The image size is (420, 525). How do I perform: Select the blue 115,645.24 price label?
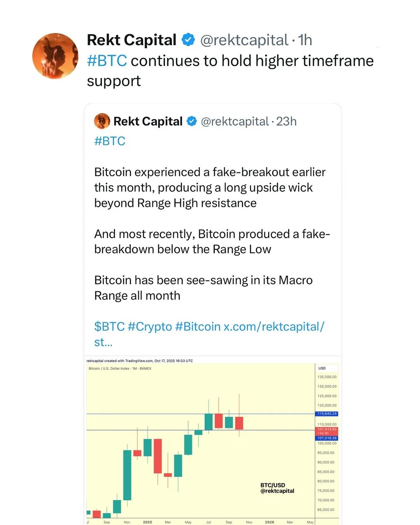[x=327, y=414]
